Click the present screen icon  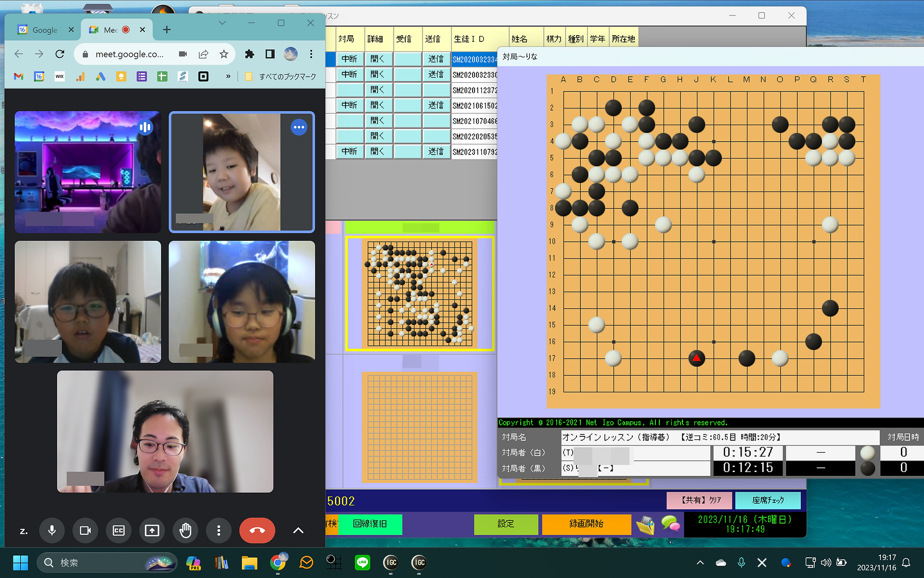152,530
